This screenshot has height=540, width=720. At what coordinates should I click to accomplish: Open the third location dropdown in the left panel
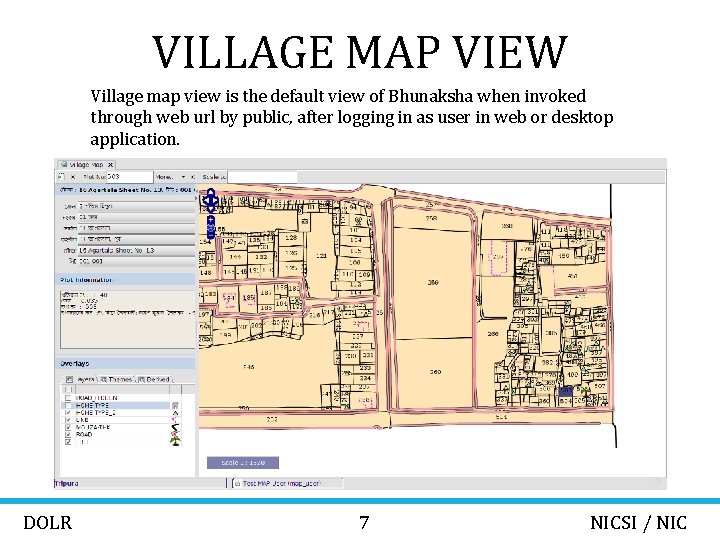tap(136, 228)
